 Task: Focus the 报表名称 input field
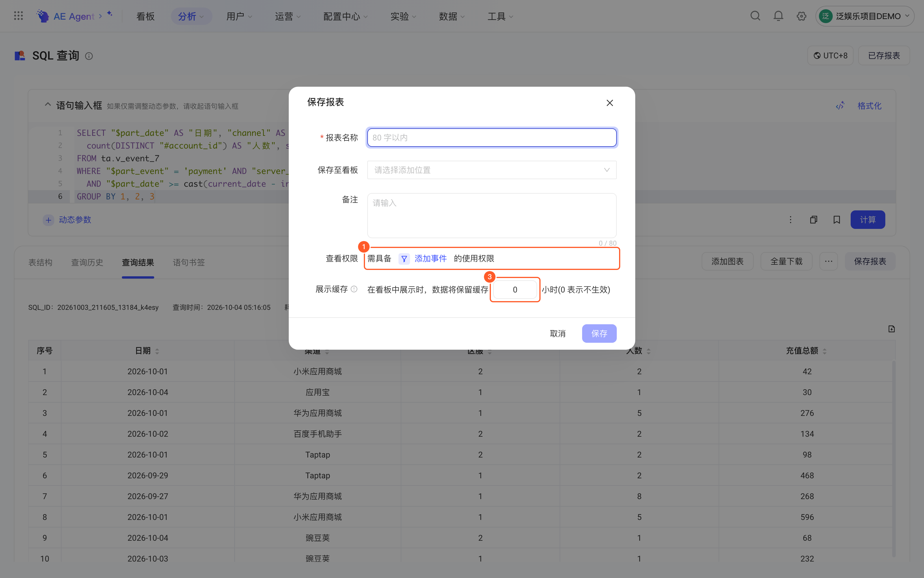[x=492, y=138]
